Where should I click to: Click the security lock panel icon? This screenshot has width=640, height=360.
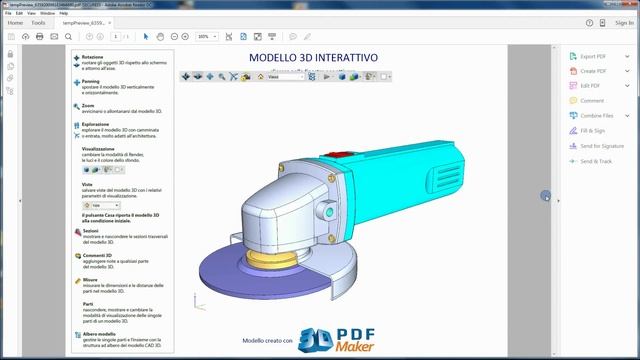click(10, 54)
